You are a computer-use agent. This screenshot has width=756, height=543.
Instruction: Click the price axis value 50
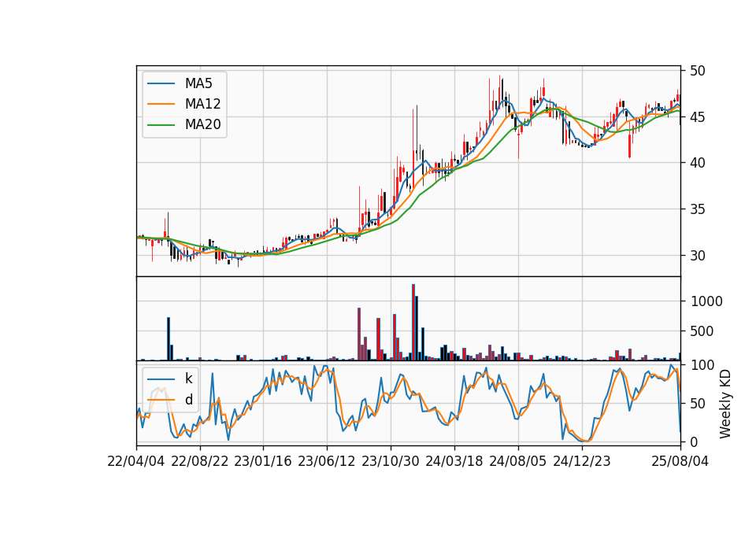pos(697,71)
